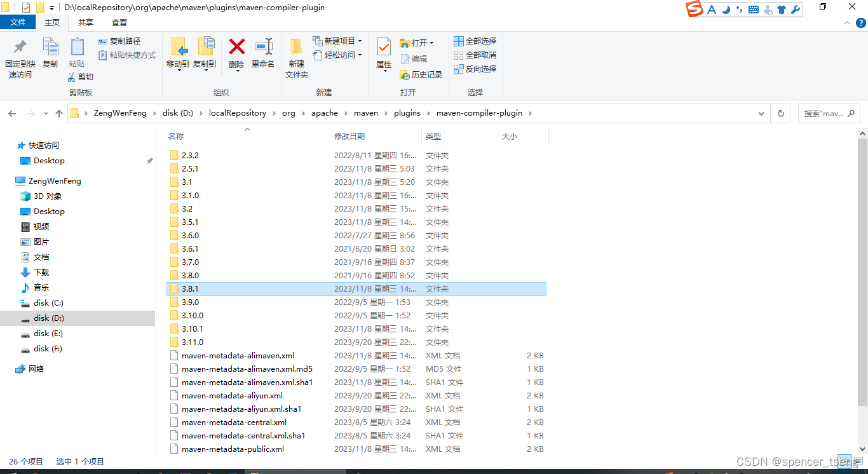This screenshot has height=474, width=868.
Task: Open the 文件 menu
Action: [18, 22]
